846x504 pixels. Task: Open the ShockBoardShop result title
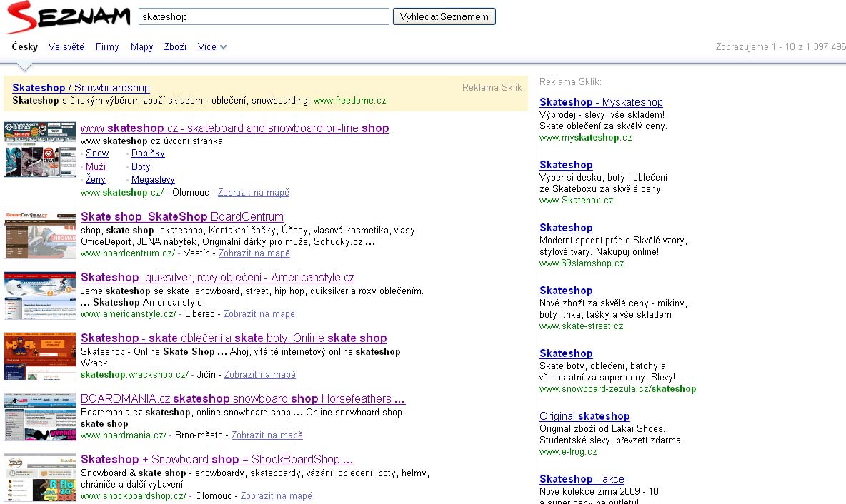point(217,459)
